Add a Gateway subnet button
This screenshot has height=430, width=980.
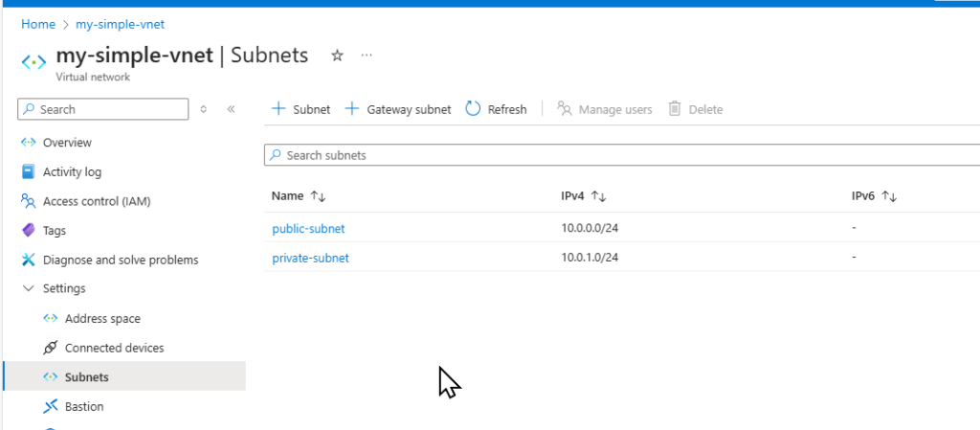pos(398,109)
